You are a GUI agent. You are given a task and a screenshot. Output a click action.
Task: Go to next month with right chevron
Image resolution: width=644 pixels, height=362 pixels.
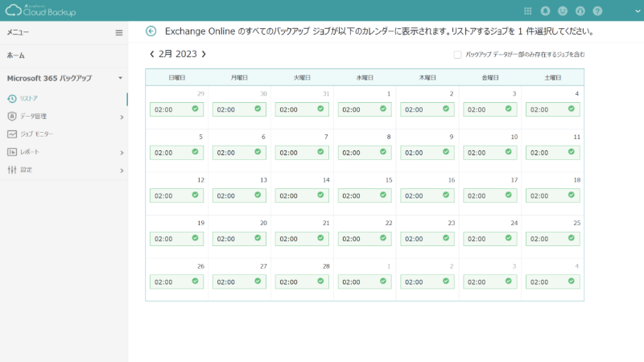click(204, 54)
